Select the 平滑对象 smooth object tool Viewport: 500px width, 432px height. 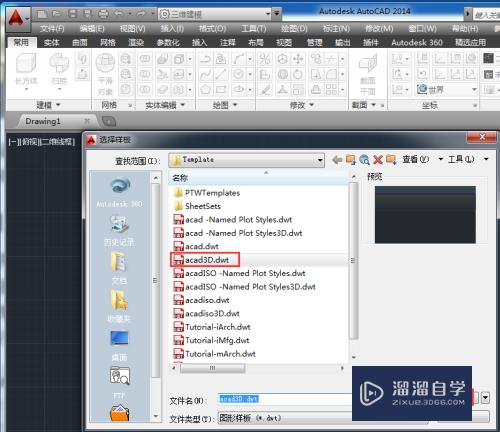pyautogui.click(x=105, y=74)
